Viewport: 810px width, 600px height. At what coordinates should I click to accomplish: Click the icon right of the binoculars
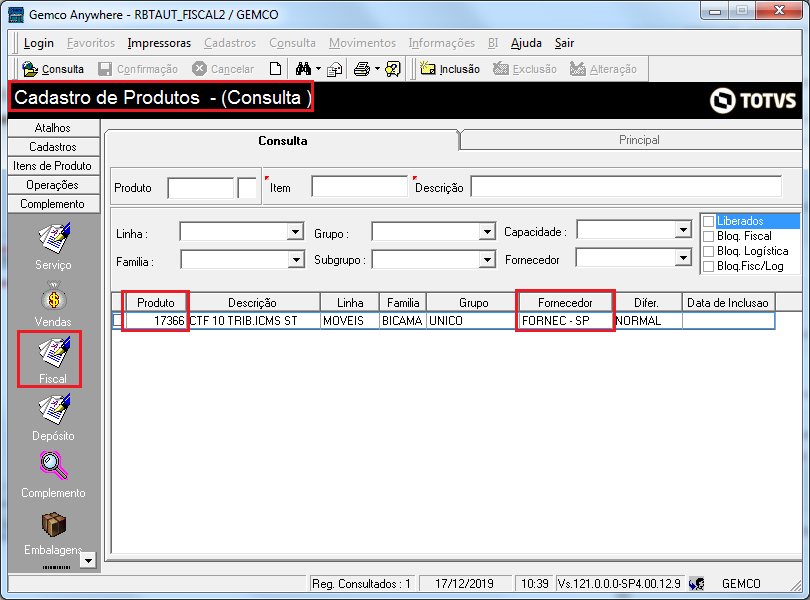335,69
